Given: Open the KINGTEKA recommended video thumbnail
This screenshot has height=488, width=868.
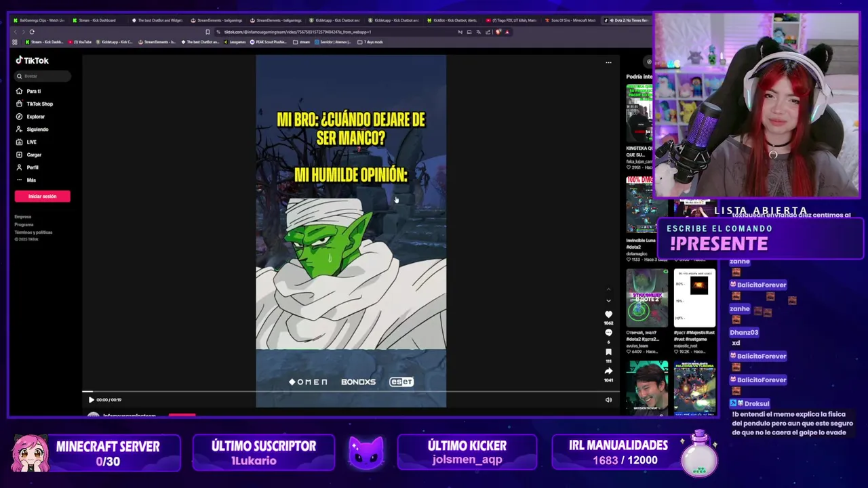Looking at the screenshot, I should (x=639, y=113).
